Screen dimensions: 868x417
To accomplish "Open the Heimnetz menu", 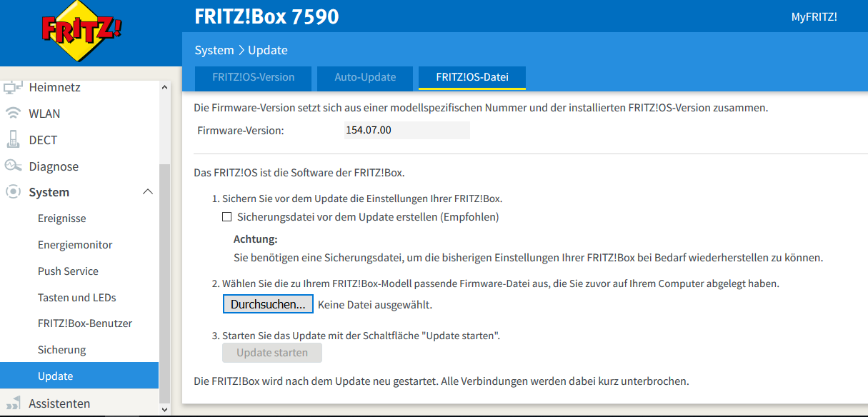I will pyautogui.click(x=54, y=87).
